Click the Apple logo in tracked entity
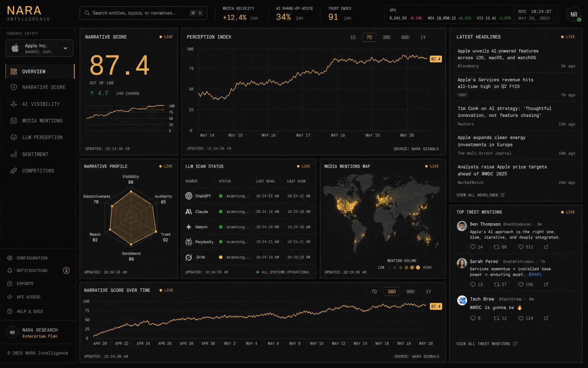This screenshot has width=588, height=368. click(15, 48)
